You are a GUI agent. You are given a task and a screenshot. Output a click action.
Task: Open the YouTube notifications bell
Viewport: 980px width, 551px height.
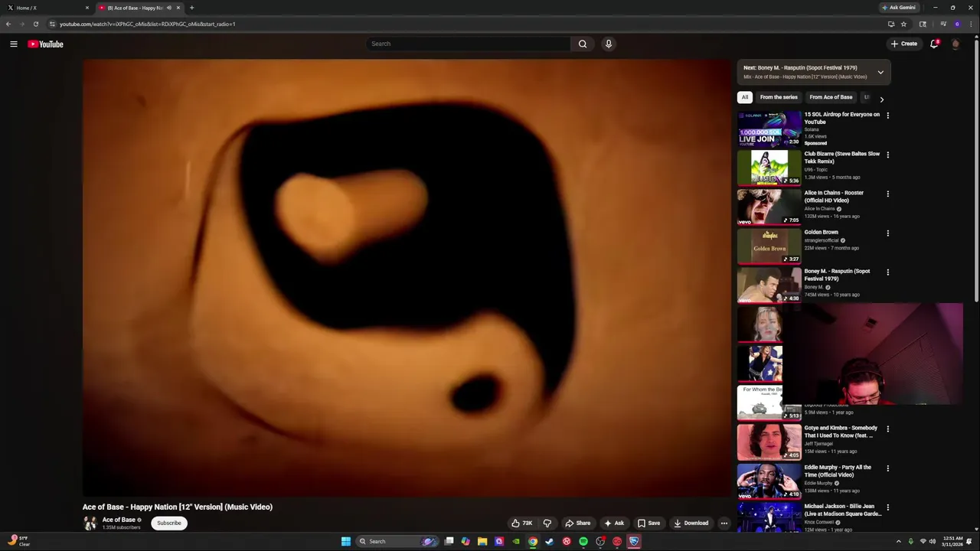point(934,44)
